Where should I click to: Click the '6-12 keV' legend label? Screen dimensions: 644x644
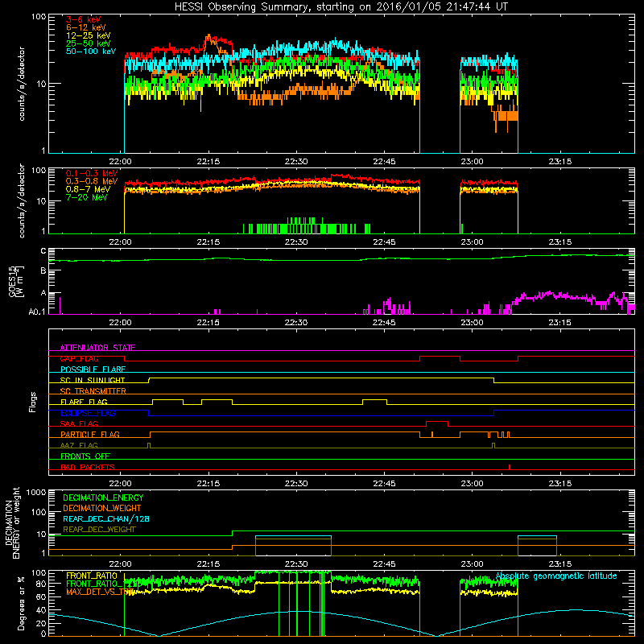click(x=86, y=27)
